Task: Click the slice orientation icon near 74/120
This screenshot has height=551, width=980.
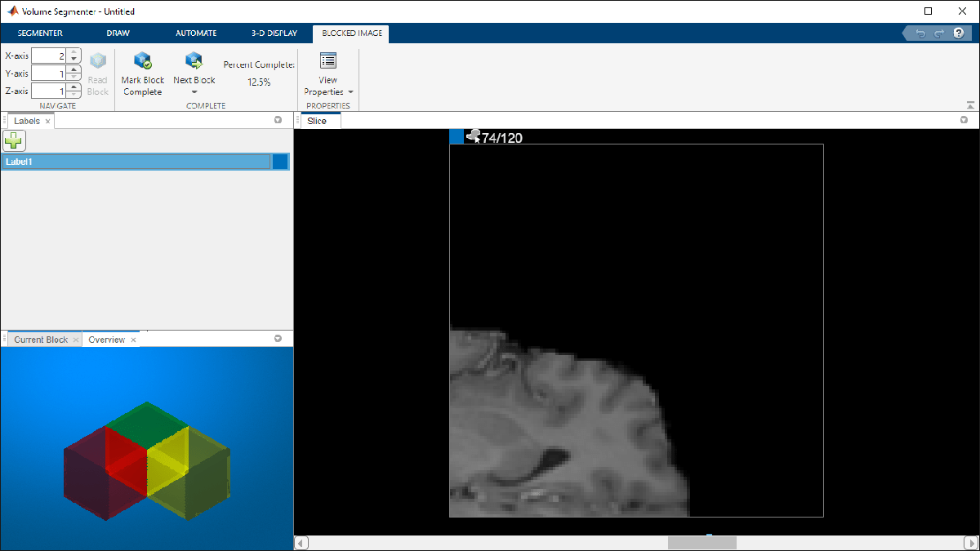Action: (x=473, y=136)
